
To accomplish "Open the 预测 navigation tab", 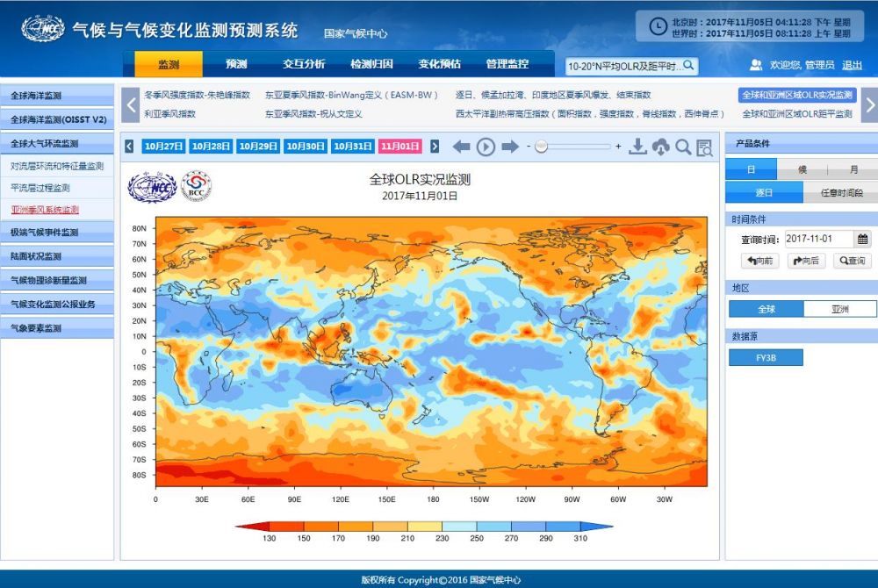I will (x=236, y=64).
